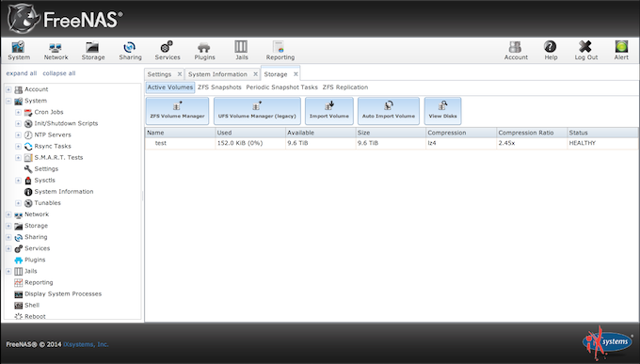This screenshot has width=640, height=364.
Task: Click the View Disks button
Action: coord(443,111)
